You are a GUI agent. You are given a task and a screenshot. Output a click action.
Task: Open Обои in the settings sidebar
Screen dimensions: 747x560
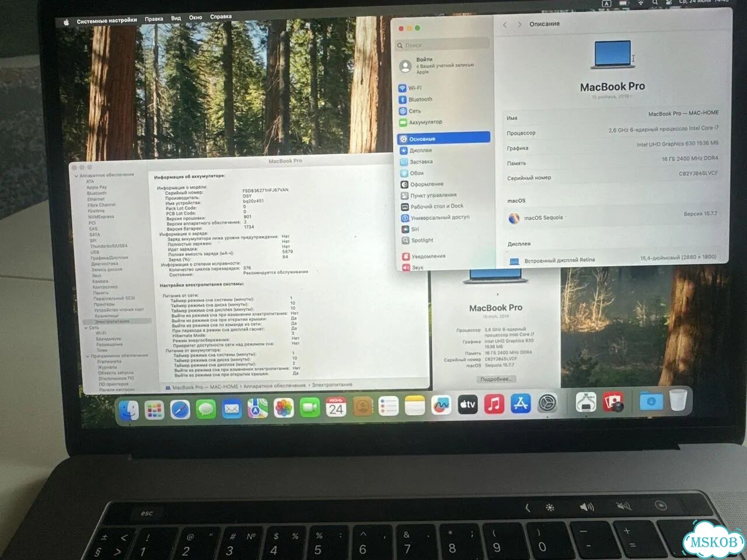(x=417, y=173)
